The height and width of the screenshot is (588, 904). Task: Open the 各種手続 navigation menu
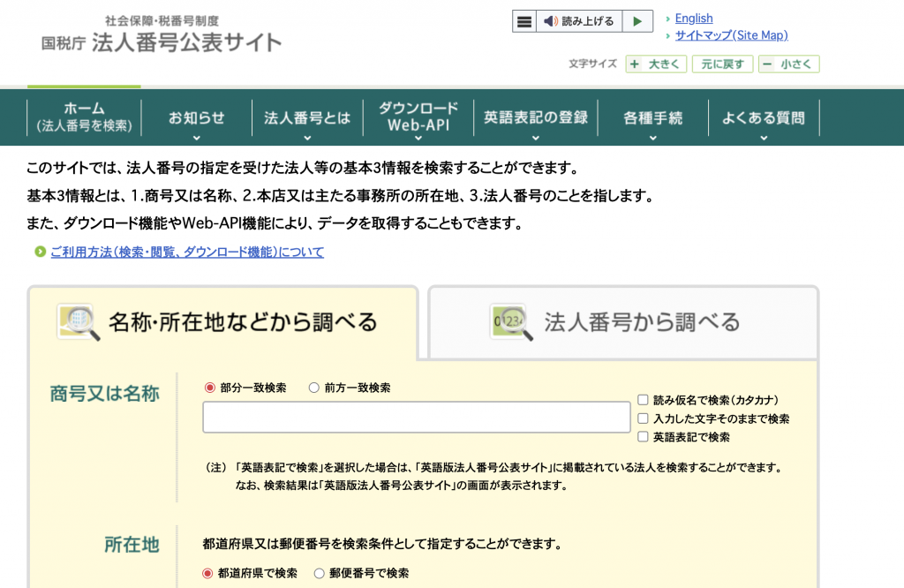[652, 118]
